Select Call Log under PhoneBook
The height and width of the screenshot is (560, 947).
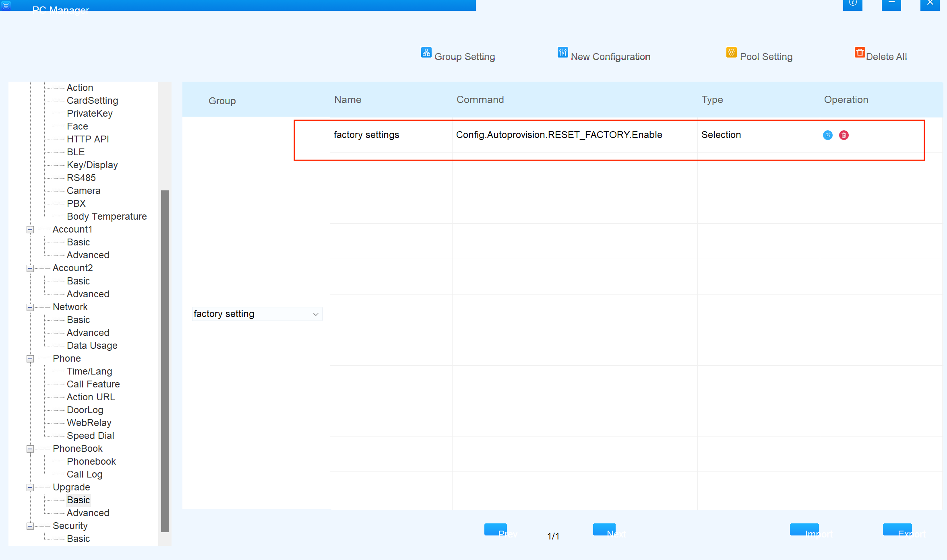tap(85, 474)
